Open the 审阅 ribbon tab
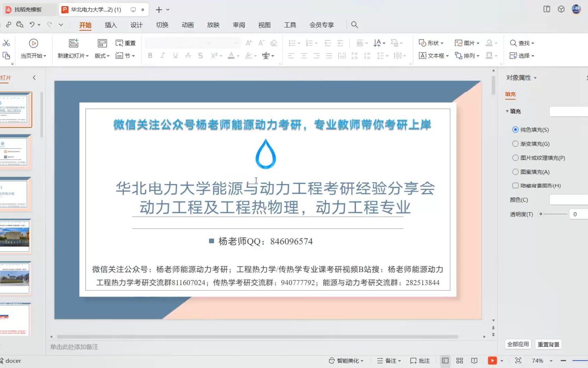 click(239, 25)
